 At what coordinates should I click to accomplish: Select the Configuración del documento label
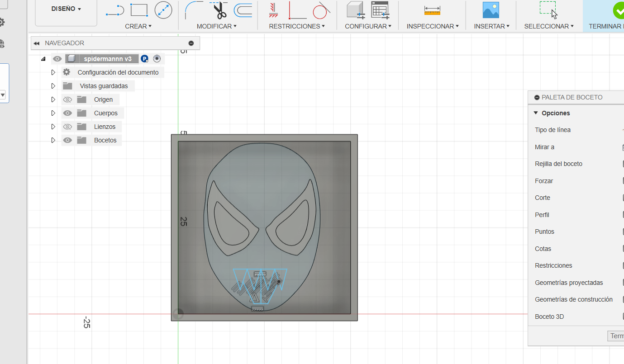[118, 72]
